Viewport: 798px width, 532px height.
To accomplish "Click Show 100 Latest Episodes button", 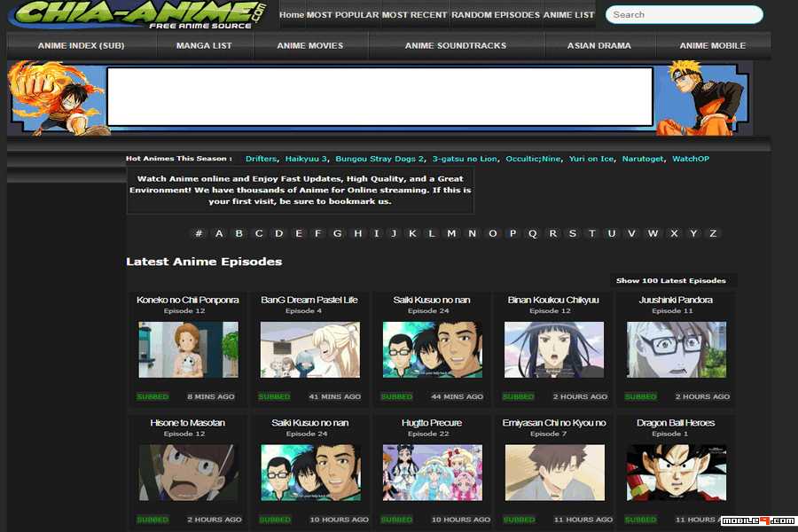I will click(x=671, y=280).
